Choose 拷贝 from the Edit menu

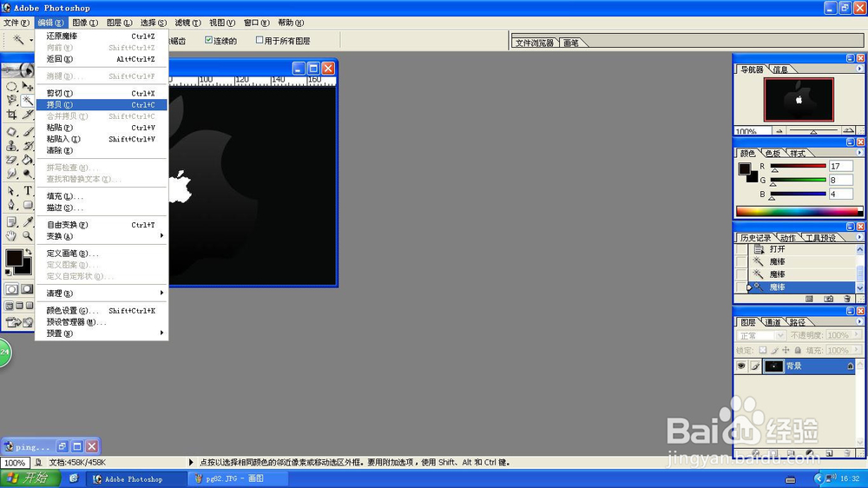coord(102,105)
